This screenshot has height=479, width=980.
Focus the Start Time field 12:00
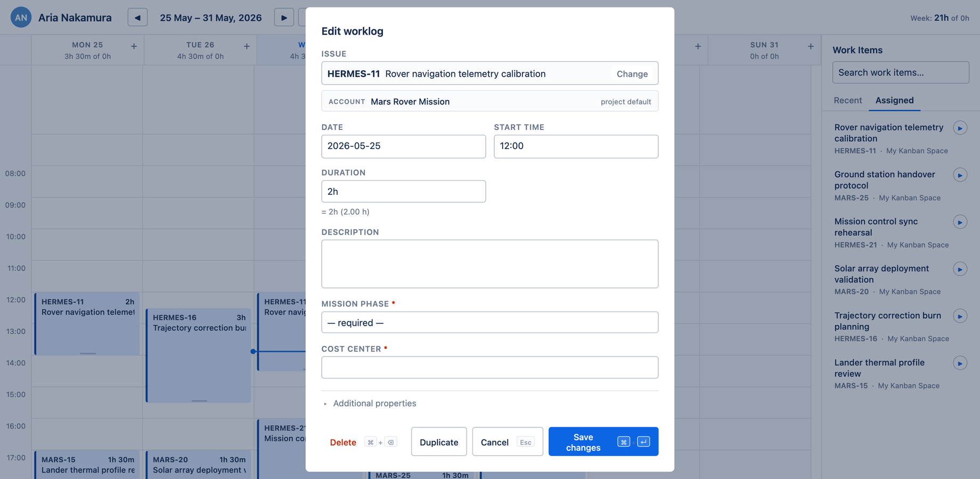(576, 146)
